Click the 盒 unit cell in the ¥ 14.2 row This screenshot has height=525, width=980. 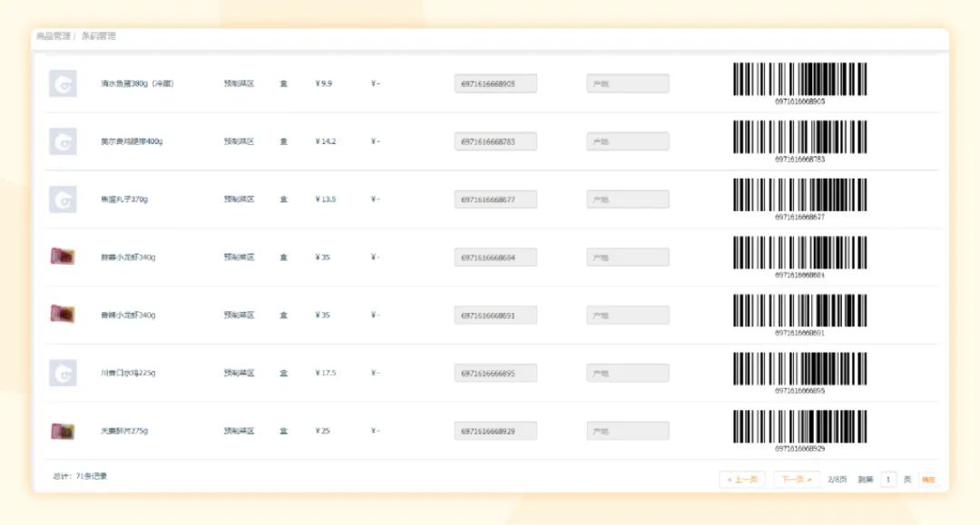pos(283,141)
